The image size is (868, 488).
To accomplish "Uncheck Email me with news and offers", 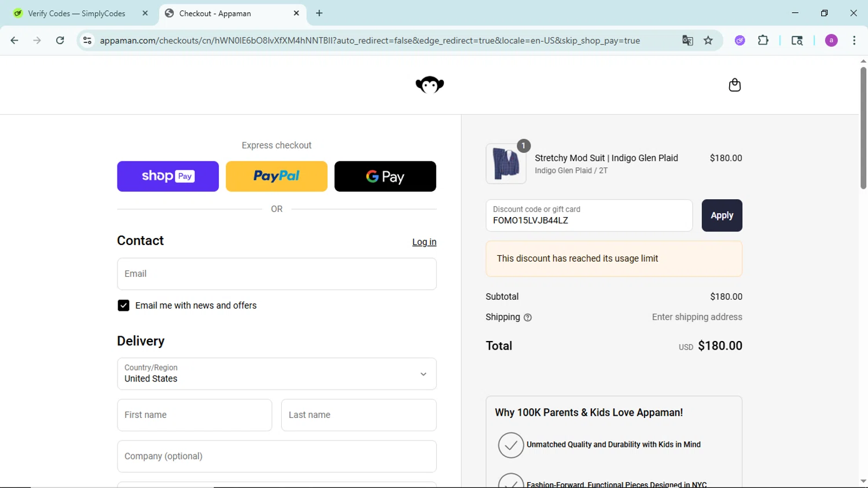I will coord(123,306).
